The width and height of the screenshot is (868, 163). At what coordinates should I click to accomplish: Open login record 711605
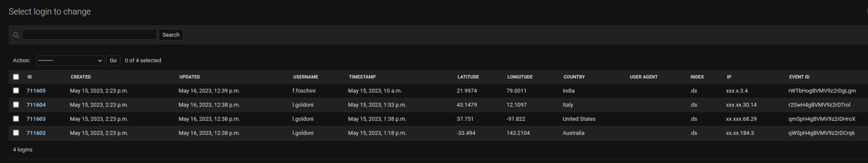[36, 91]
